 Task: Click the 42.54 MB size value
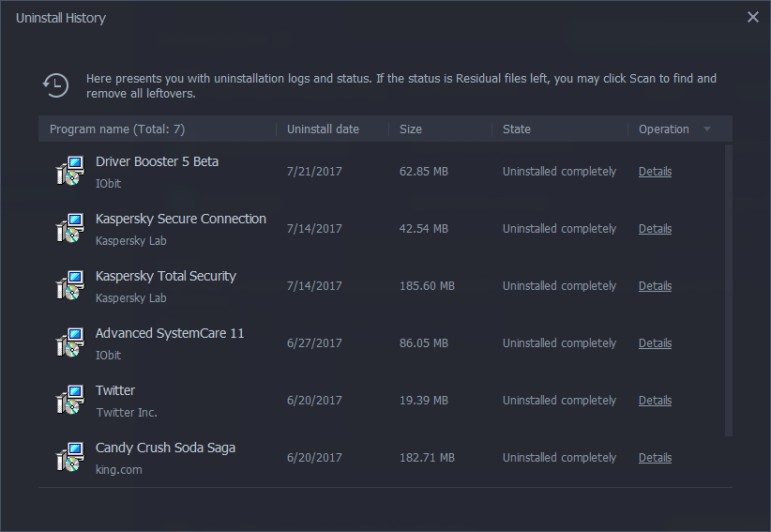[x=423, y=229]
